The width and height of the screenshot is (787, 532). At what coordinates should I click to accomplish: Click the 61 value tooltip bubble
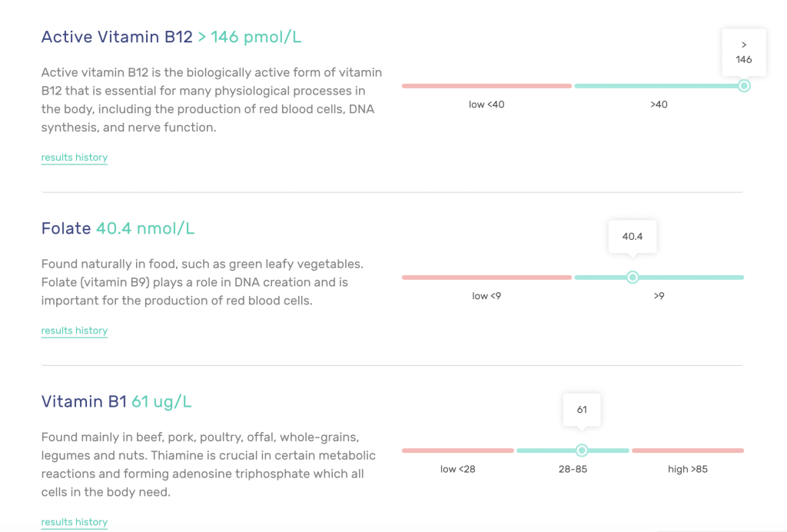582,410
